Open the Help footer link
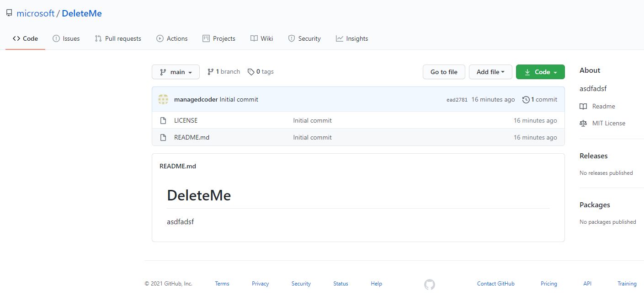 click(377, 284)
